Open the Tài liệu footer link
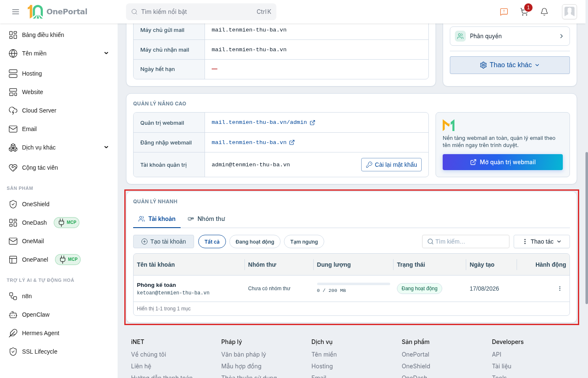 [x=501, y=366]
